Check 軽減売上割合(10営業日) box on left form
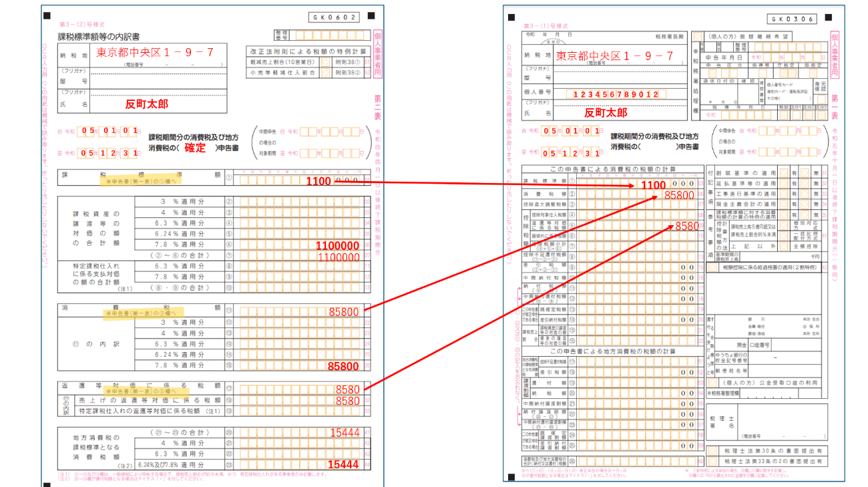868x487 pixels. 325,61
